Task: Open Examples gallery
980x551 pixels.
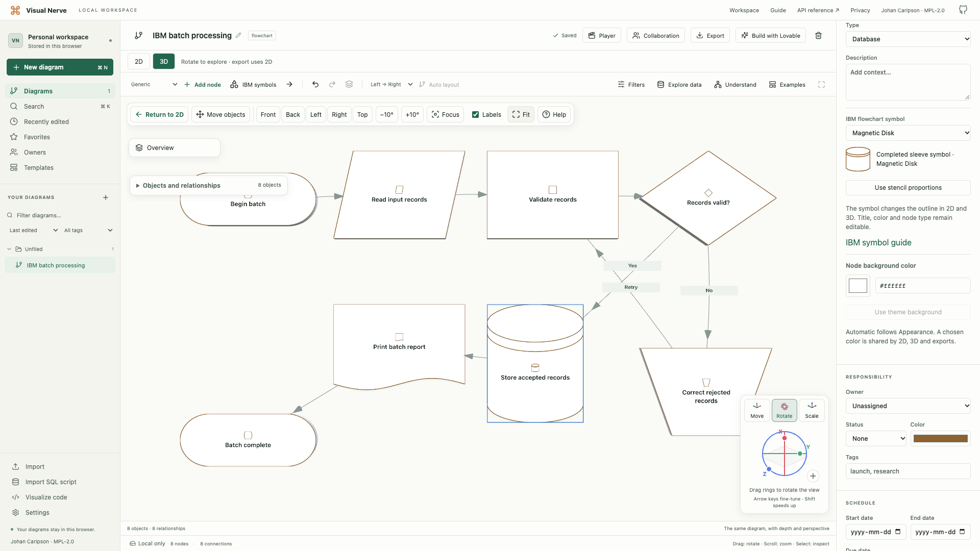Action: pyautogui.click(x=787, y=85)
